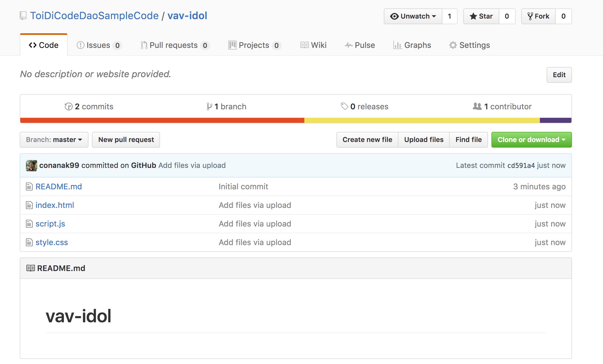Screen dimensions: 603x364
Task: Expand the Branch: master selector
Action: pos(54,140)
